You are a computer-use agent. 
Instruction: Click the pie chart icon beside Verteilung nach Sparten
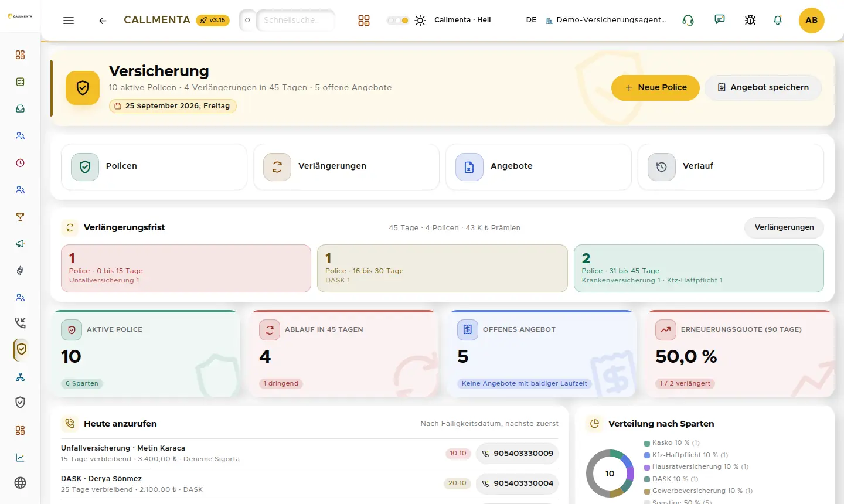[595, 424]
